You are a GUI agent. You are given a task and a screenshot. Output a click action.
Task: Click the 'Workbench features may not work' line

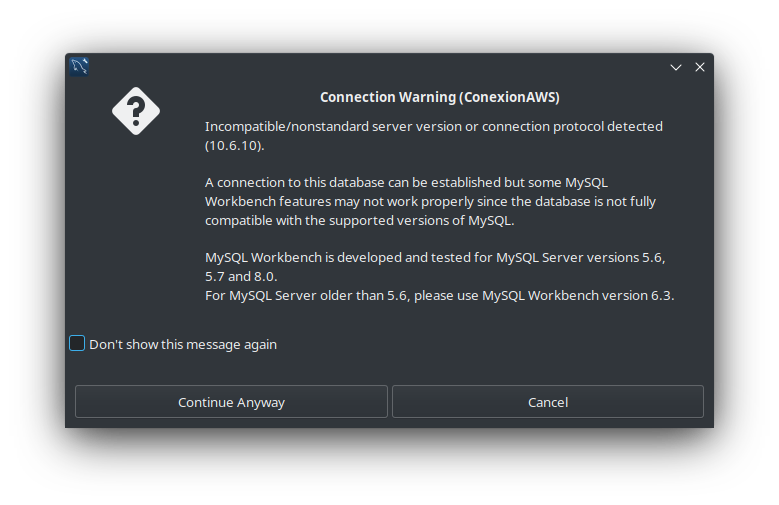click(x=429, y=201)
